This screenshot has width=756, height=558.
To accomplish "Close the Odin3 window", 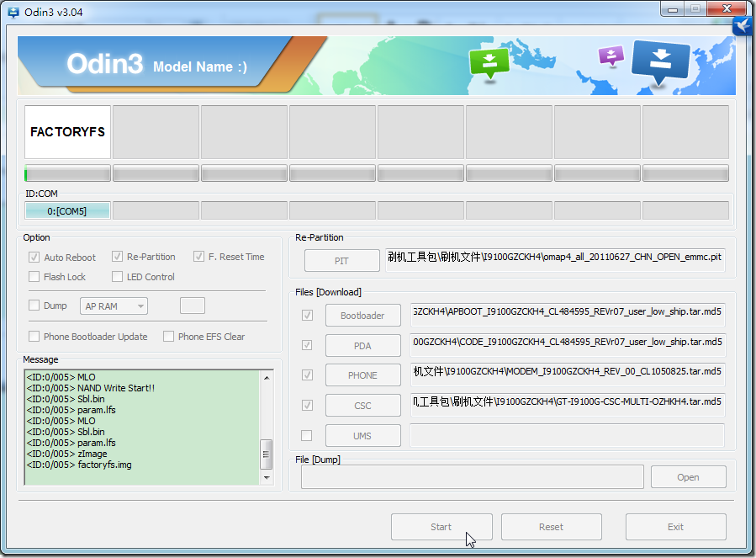I will click(727, 8).
